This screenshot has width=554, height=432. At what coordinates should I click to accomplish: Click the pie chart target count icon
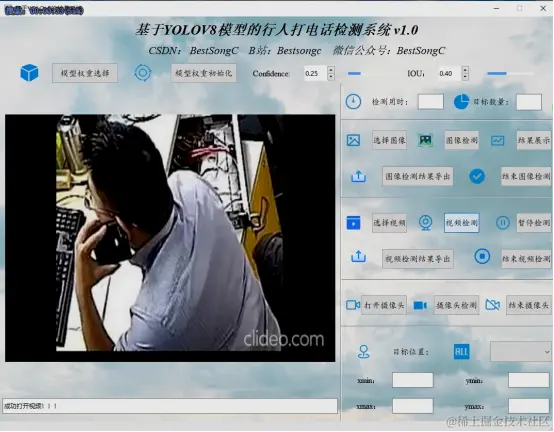[x=461, y=102]
